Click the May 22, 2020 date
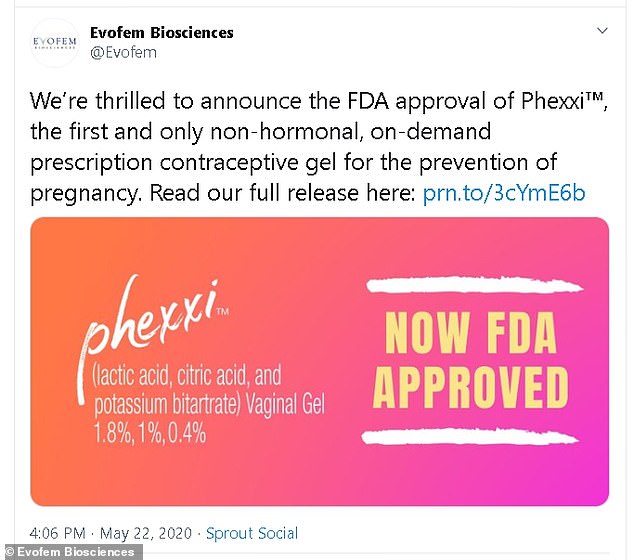The image size is (634, 560). (x=146, y=533)
